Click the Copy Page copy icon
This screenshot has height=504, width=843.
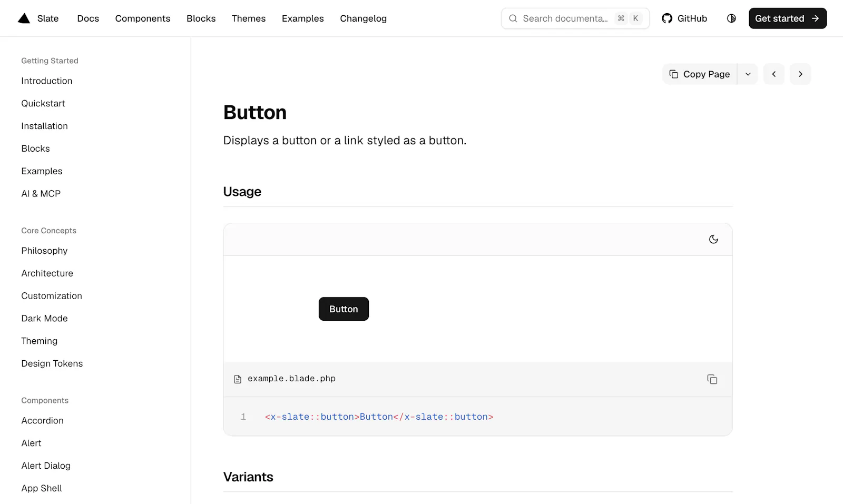click(673, 74)
